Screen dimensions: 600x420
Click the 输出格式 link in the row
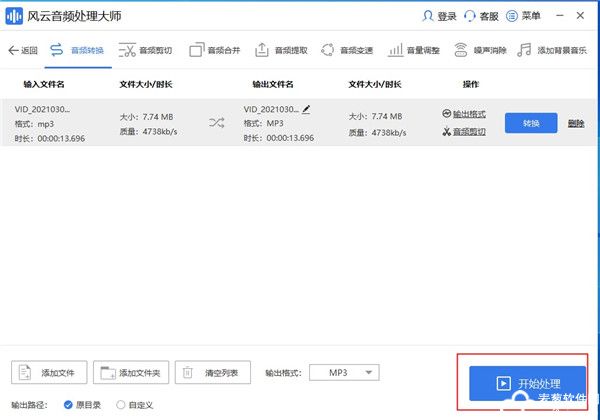click(x=470, y=114)
